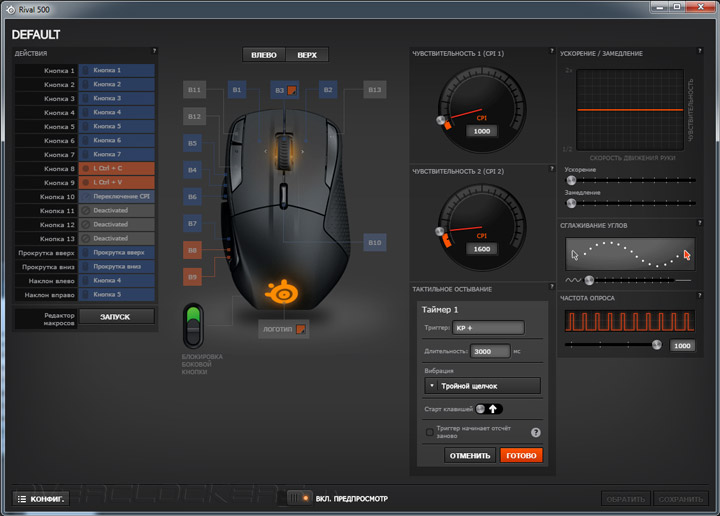The image size is (720, 516).
Task: Select the B1 button marker
Action: pyautogui.click(x=237, y=90)
